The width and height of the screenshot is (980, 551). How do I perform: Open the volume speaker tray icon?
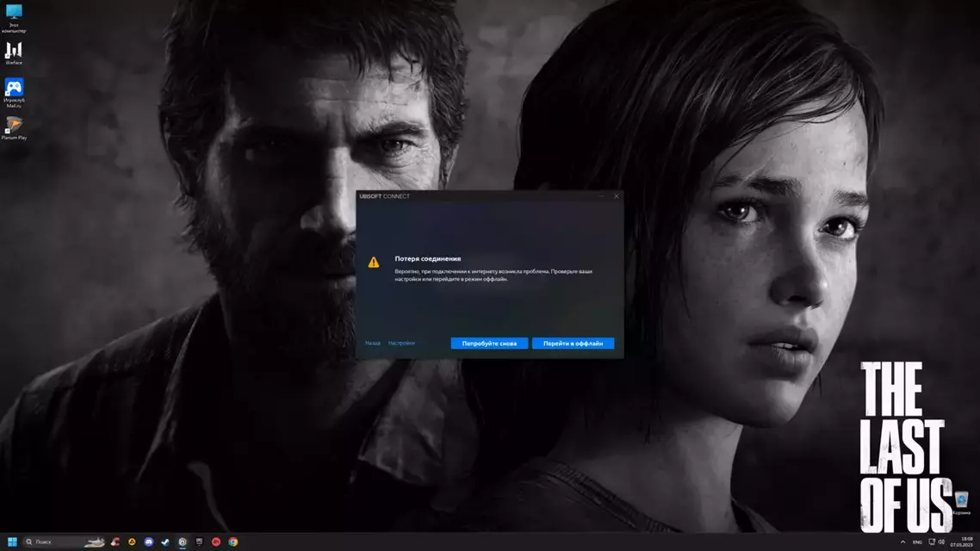pos(941,542)
